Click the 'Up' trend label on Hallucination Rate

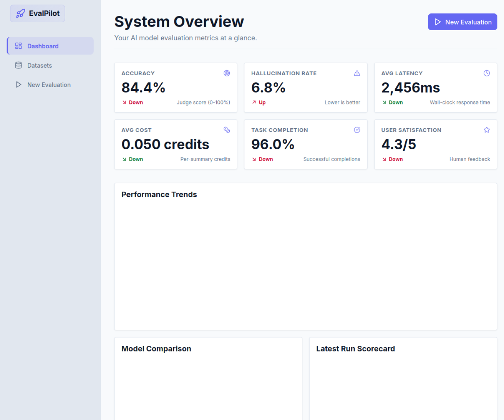[262, 102]
